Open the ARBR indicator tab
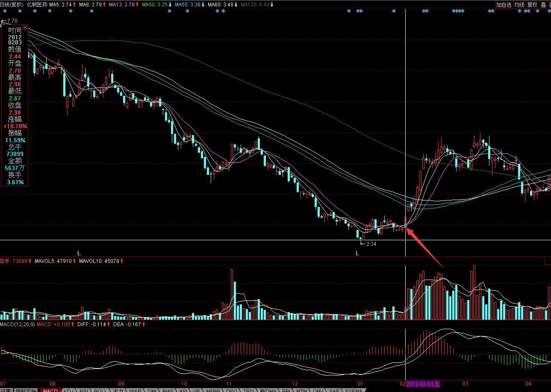The height and width of the screenshot is (392, 551). tap(212, 390)
